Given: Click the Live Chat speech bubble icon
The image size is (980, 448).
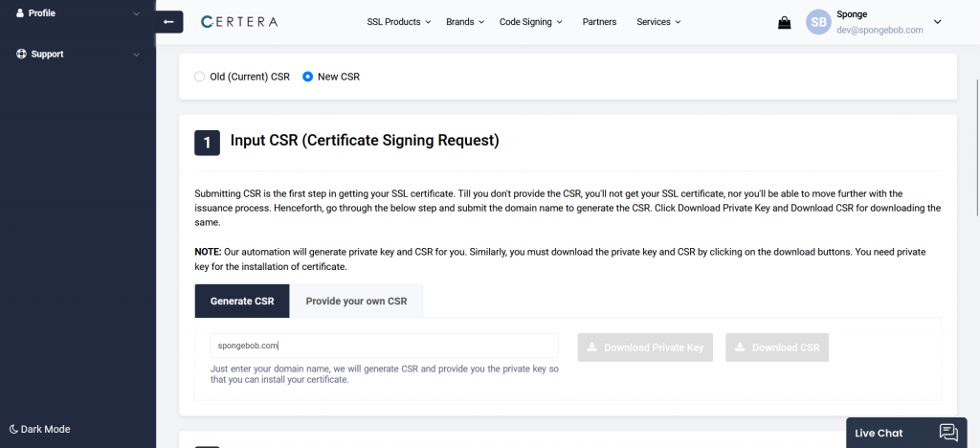Looking at the screenshot, I should pos(948,433).
